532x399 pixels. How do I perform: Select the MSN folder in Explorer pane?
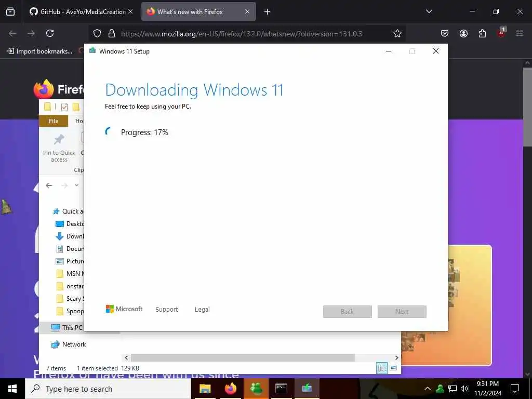[70, 274]
